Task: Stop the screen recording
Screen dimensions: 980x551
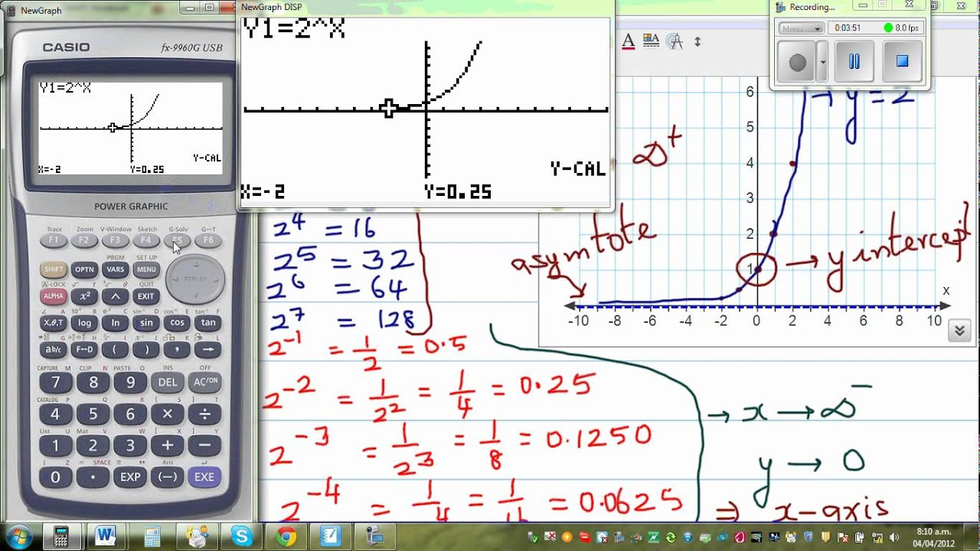Action: pos(902,62)
